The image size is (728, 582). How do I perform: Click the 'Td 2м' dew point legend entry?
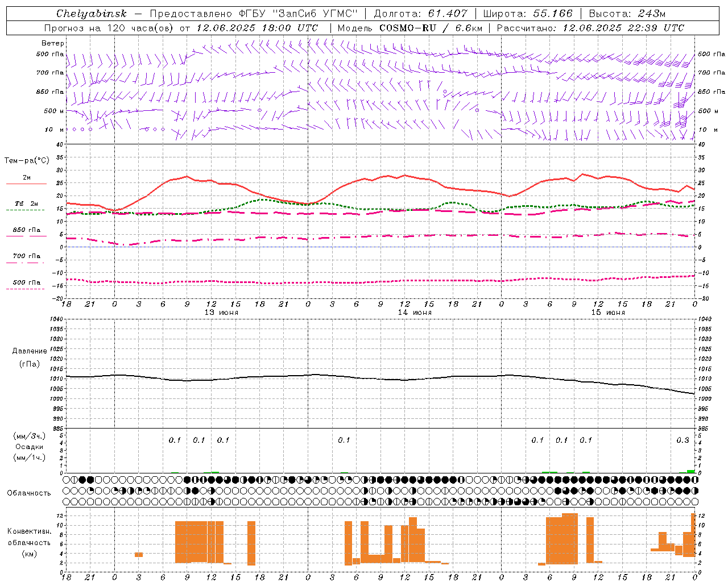click(x=27, y=203)
